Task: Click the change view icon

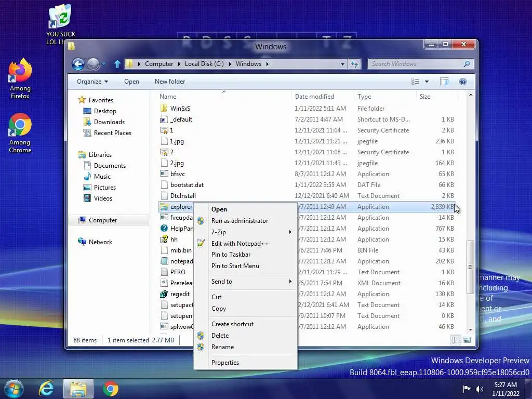Action: (x=415, y=82)
